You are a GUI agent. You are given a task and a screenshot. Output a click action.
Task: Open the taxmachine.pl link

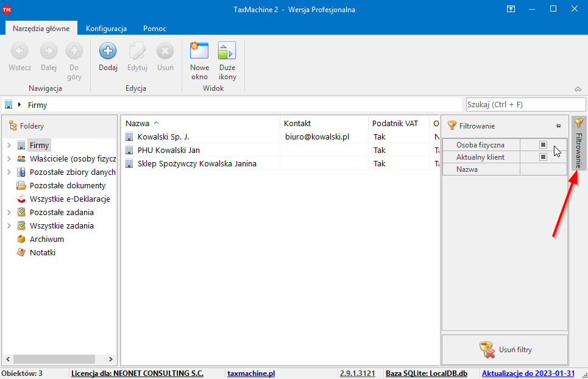click(250, 374)
